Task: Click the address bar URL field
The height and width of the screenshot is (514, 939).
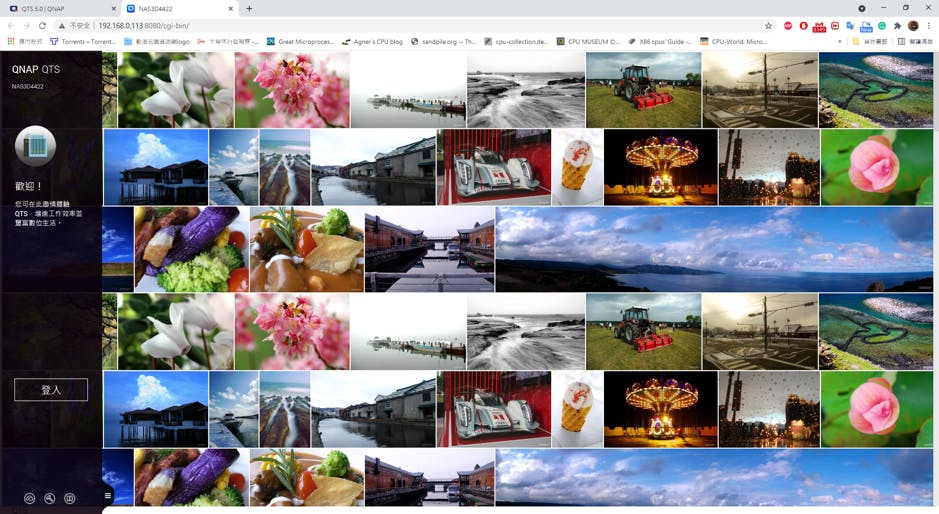Action: pos(400,25)
